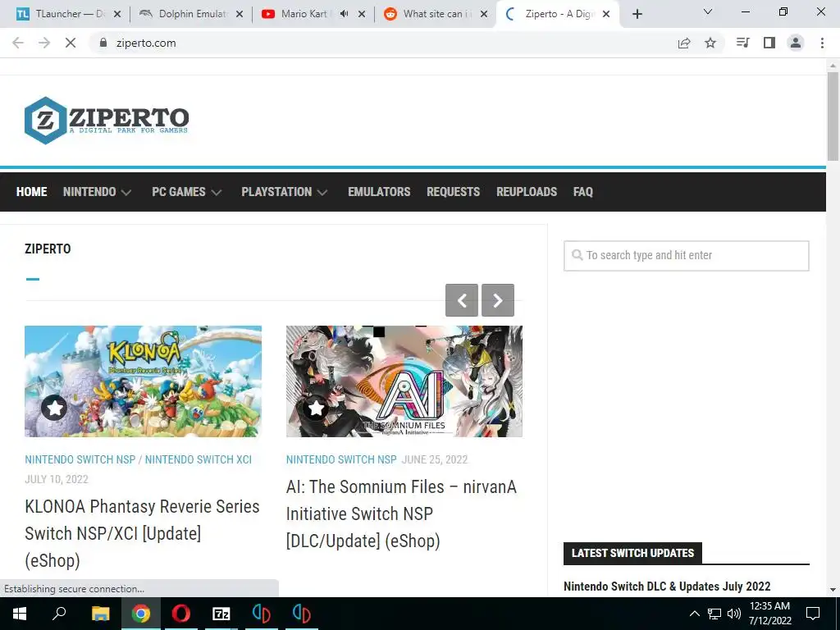The width and height of the screenshot is (840, 630).
Task: Bookmark this page with star icon
Action: pos(710,43)
